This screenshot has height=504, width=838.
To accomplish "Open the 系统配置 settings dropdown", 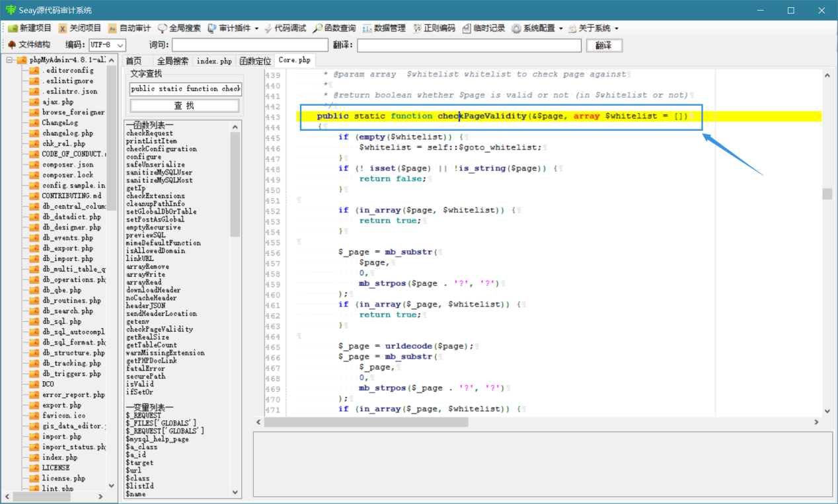I will coord(537,28).
